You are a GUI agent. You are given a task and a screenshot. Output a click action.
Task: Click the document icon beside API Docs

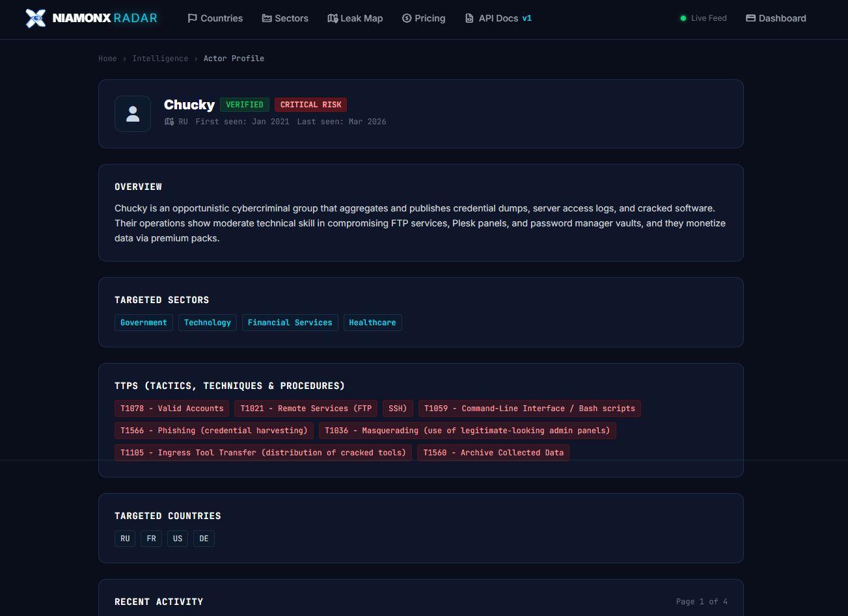click(469, 18)
